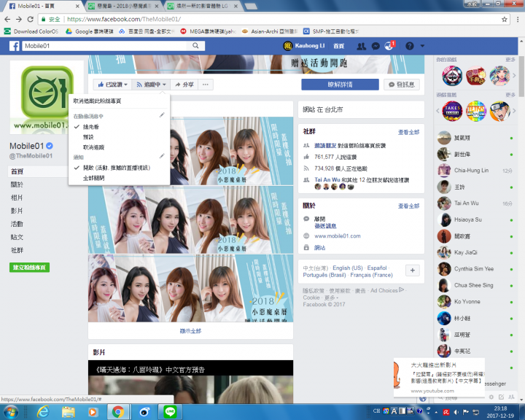The height and width of the screenshot is (420, 525).
Task: Show next games with the upper right arrow
Action: click(514, 76)
